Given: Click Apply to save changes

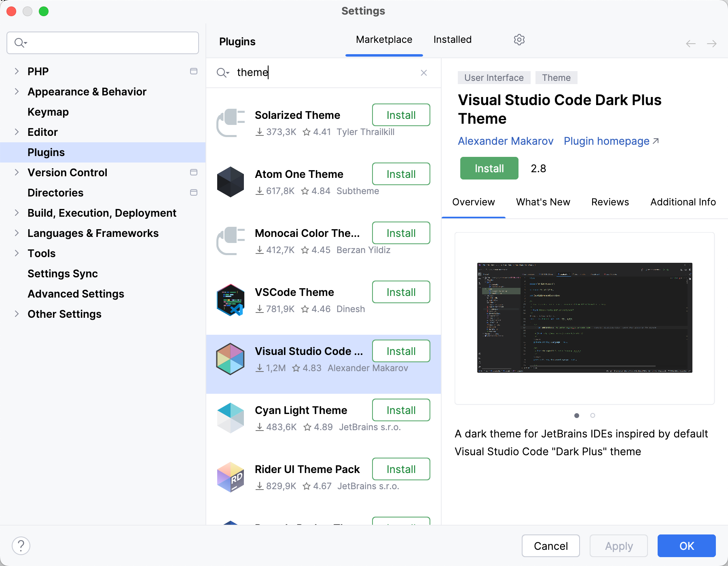Looking at the screenshot, I should pos(618,546).
